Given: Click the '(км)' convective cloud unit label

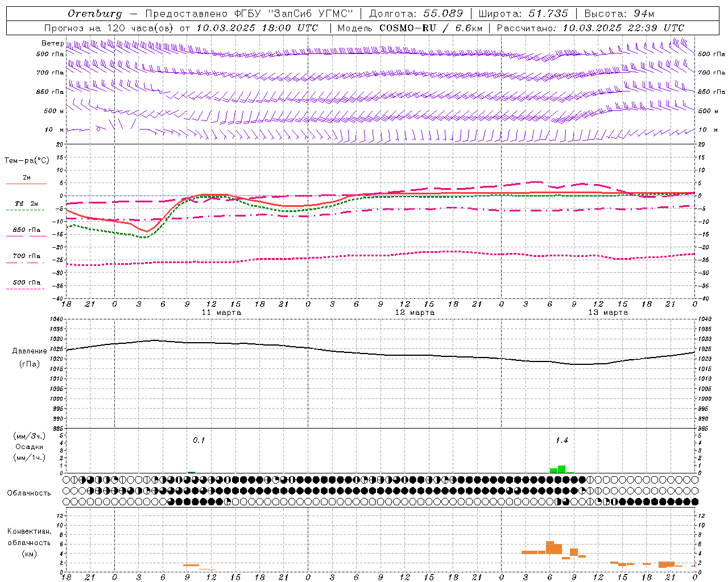Looking at the screenshot, I should [30, 553].
